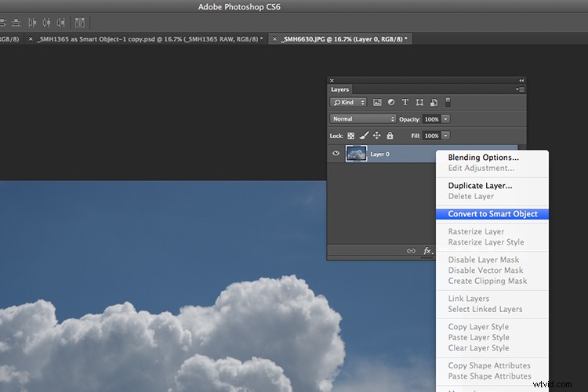Filter layers by shape layers icon
Viewport: 588px width, 392px height.
pyautogui.click(x=419, y=103)
